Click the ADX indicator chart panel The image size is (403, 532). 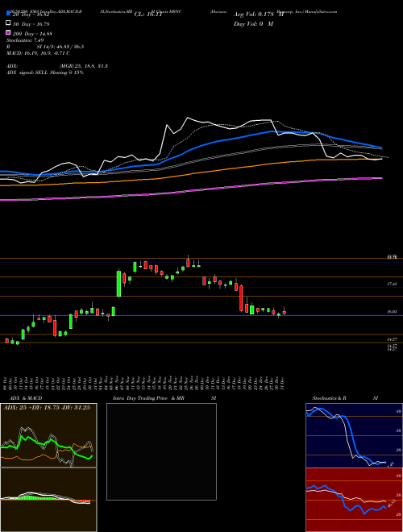tap(48, 435)
